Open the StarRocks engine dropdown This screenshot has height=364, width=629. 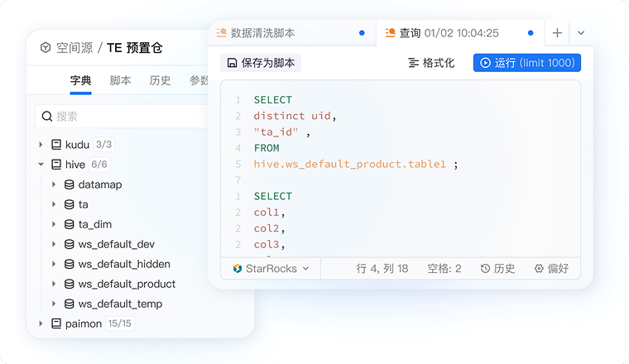coord(271,269)
